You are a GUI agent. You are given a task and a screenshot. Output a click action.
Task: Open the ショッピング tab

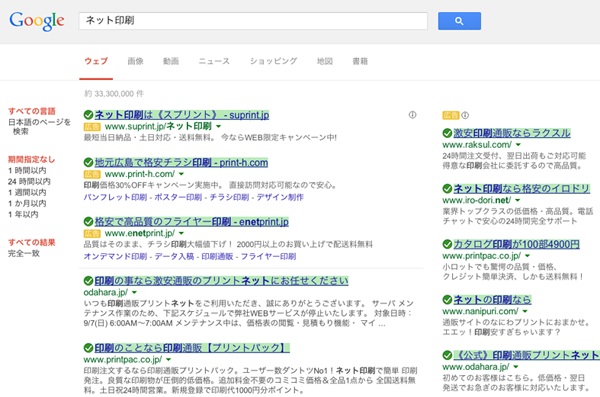(x=274, y=61)
